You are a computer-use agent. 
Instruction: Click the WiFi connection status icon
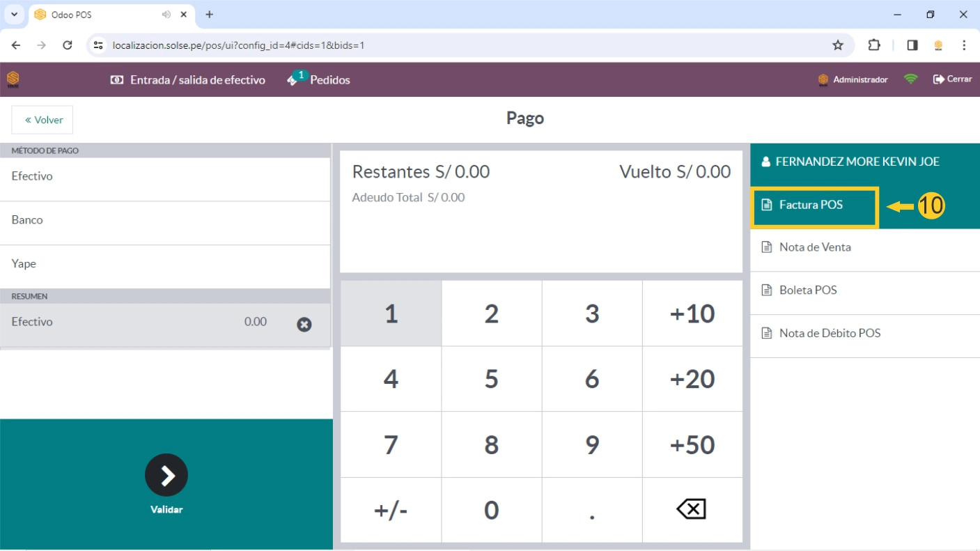[910, 79]
